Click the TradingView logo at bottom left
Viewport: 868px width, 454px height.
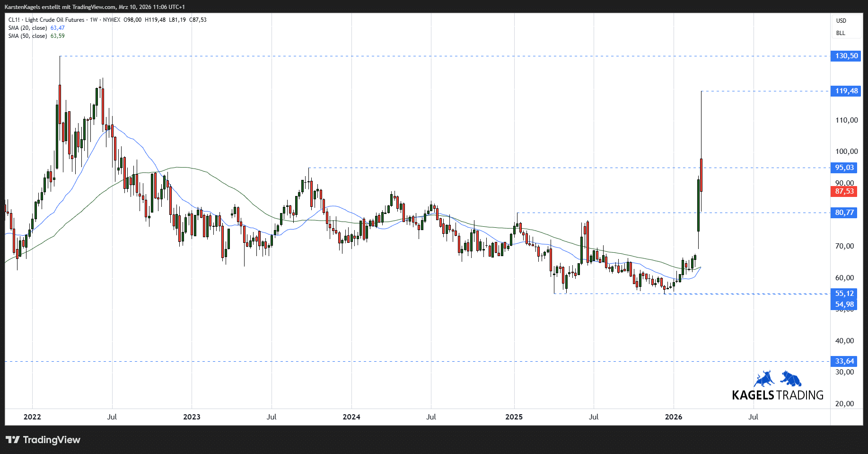43,440
